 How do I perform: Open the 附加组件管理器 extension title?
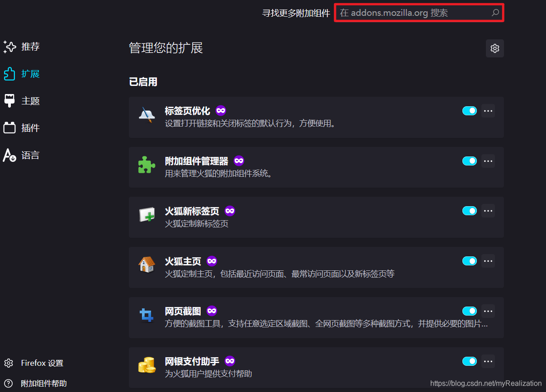click(x=197, y=161)
